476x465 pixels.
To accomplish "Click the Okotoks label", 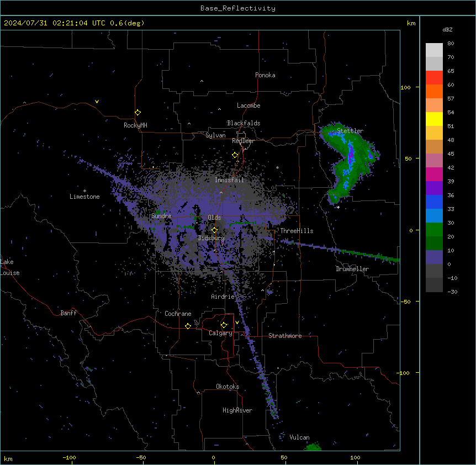I will tap(228, 387).
